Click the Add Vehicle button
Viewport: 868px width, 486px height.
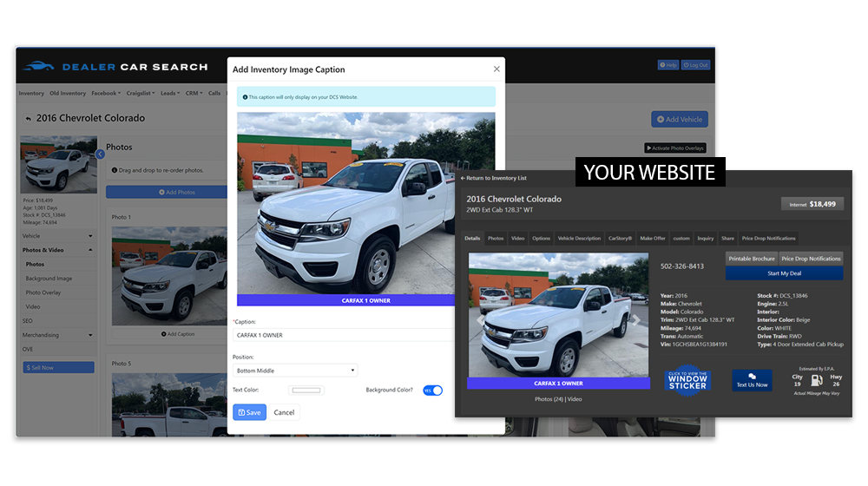click(x=680, y=119)
